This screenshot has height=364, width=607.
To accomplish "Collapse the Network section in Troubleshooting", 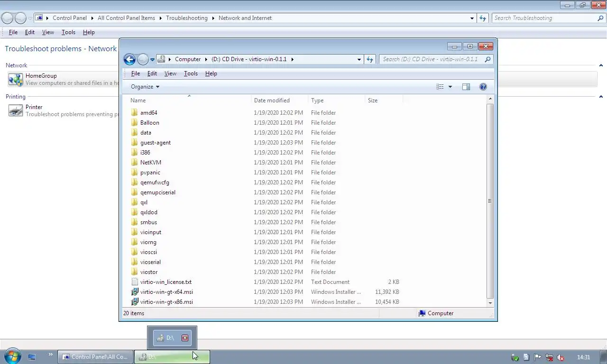I will pos(601,65).
